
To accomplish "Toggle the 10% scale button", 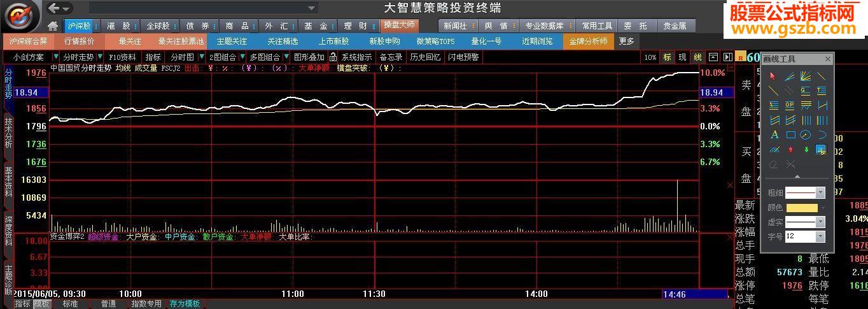I will point(650,57).
